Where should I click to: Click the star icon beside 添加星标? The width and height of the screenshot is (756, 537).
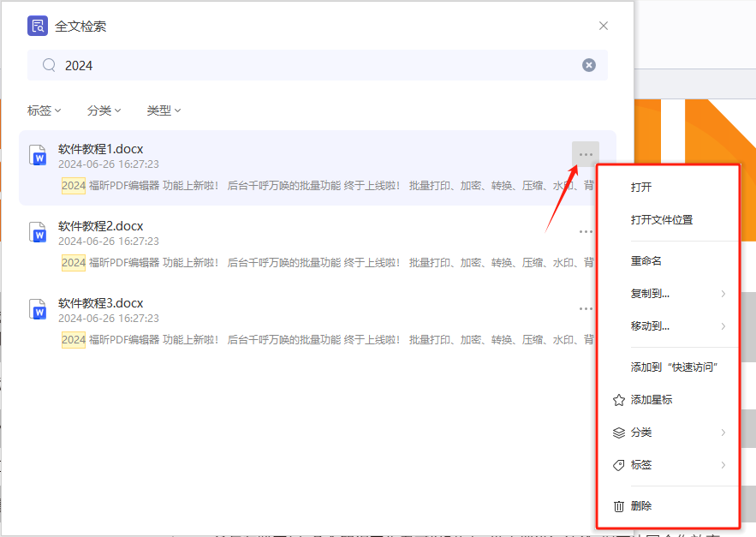(x=619, y=400)
